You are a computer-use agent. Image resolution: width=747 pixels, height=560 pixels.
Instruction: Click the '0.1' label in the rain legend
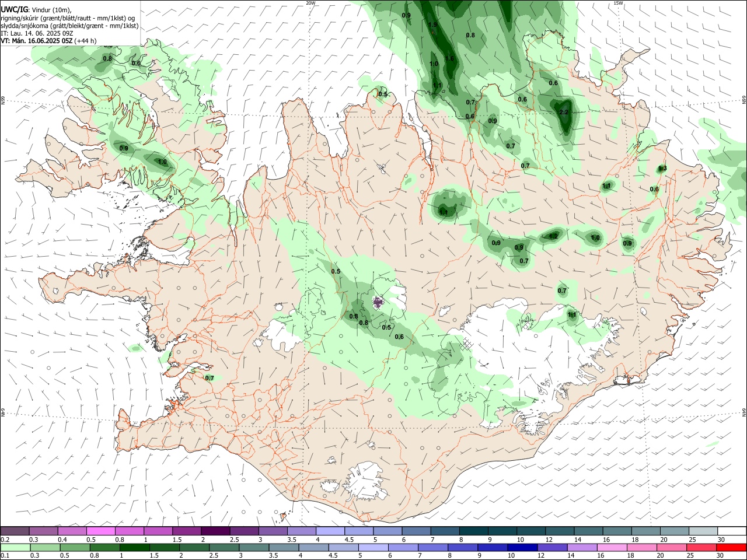coord(5,556)
